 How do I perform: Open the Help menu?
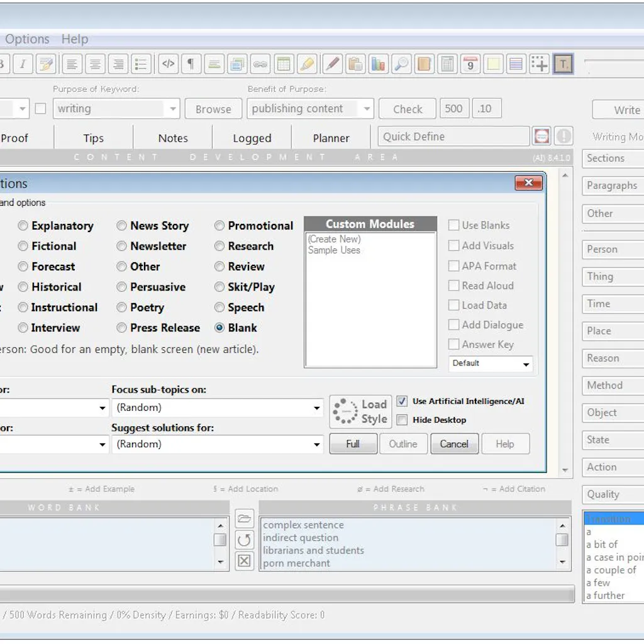click(x=74, y=39)
